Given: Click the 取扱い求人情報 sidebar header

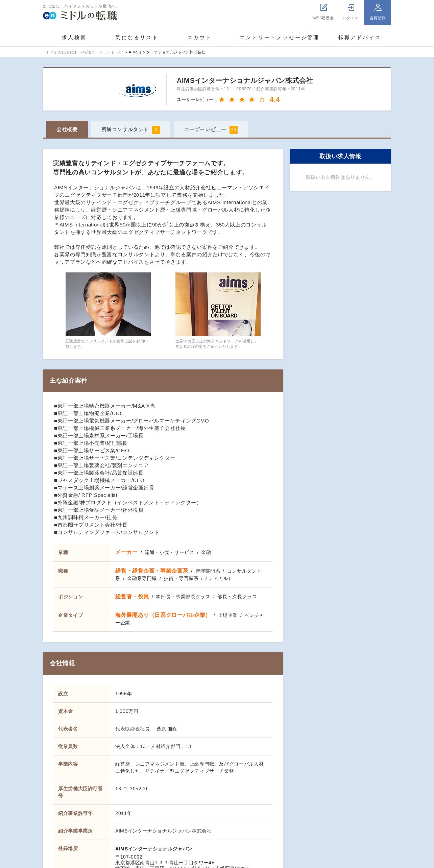Looking at the screenshot, I should (340, 156).
